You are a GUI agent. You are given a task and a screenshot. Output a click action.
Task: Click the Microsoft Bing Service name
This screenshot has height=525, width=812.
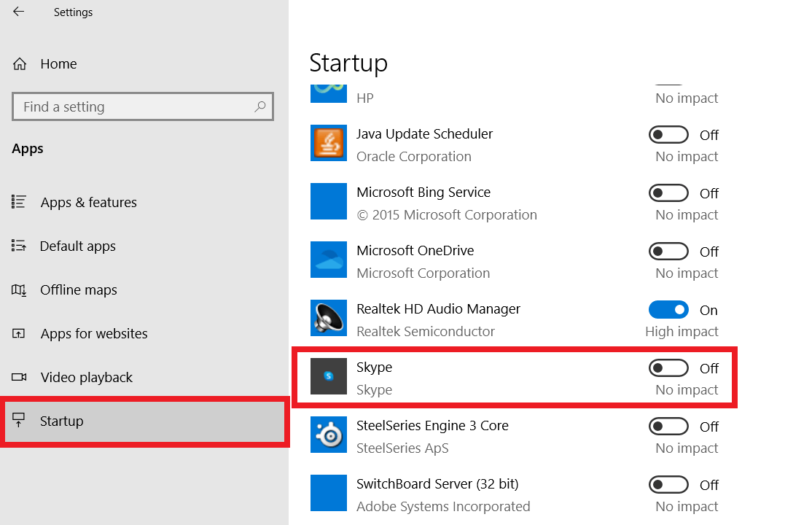[423, 192]
